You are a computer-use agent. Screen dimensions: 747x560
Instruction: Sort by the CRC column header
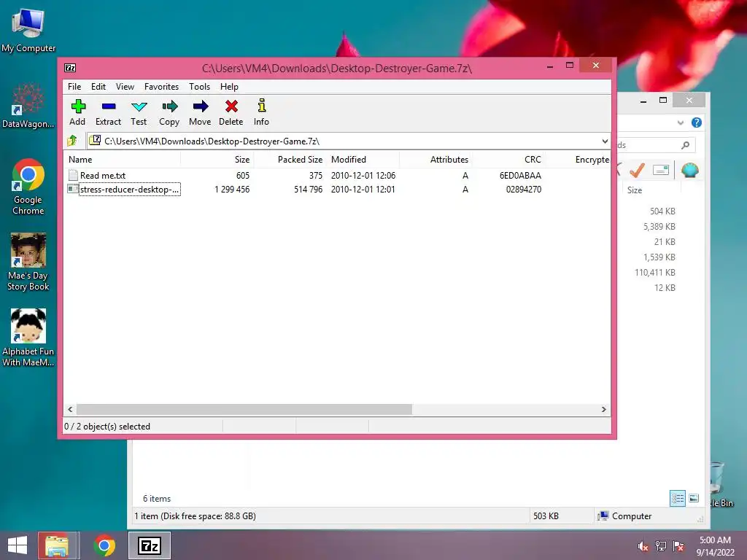pos(508,159)
